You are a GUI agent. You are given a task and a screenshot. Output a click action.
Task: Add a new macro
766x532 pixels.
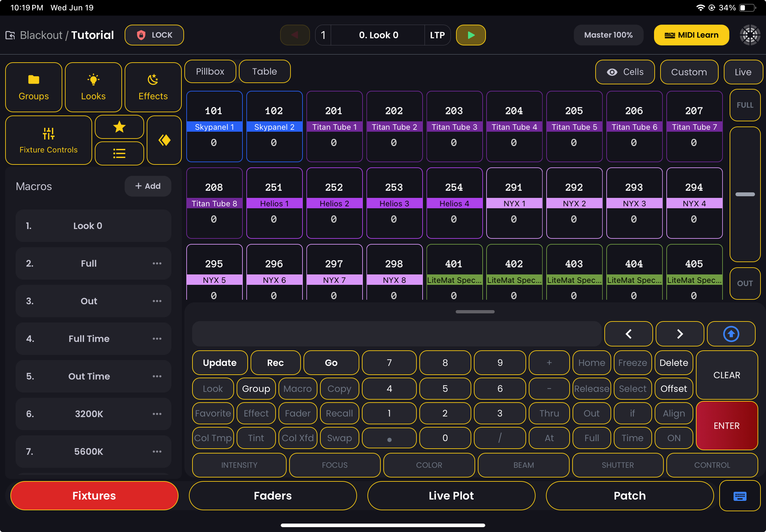pyautogui.click(x=147, y=186)
